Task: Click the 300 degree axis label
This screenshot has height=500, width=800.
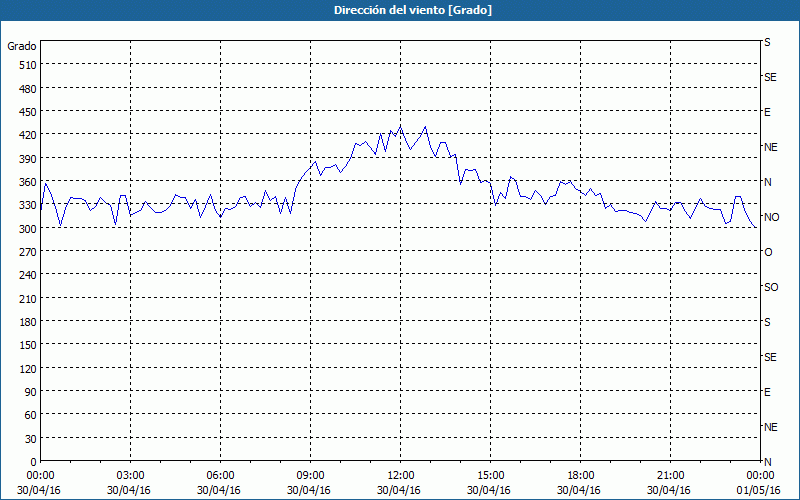Action: pyautogui.click(x=29, y=229)
